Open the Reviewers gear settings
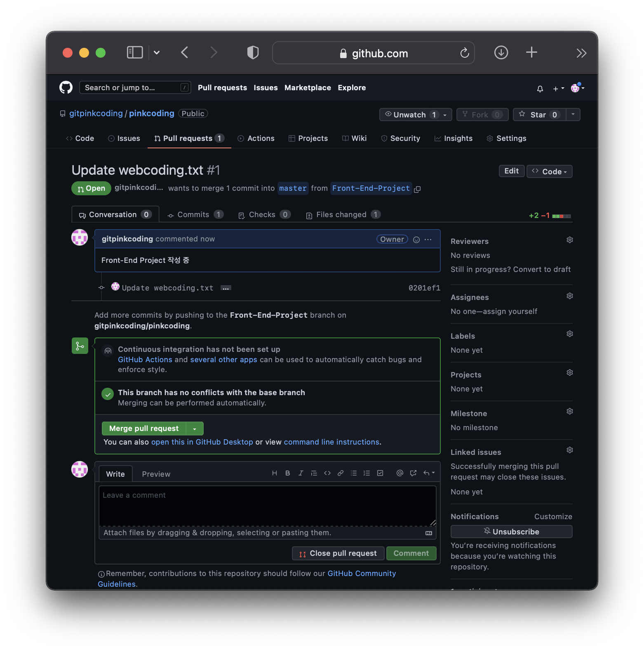This screenshot has width=644, height=651. coord(570,240)
